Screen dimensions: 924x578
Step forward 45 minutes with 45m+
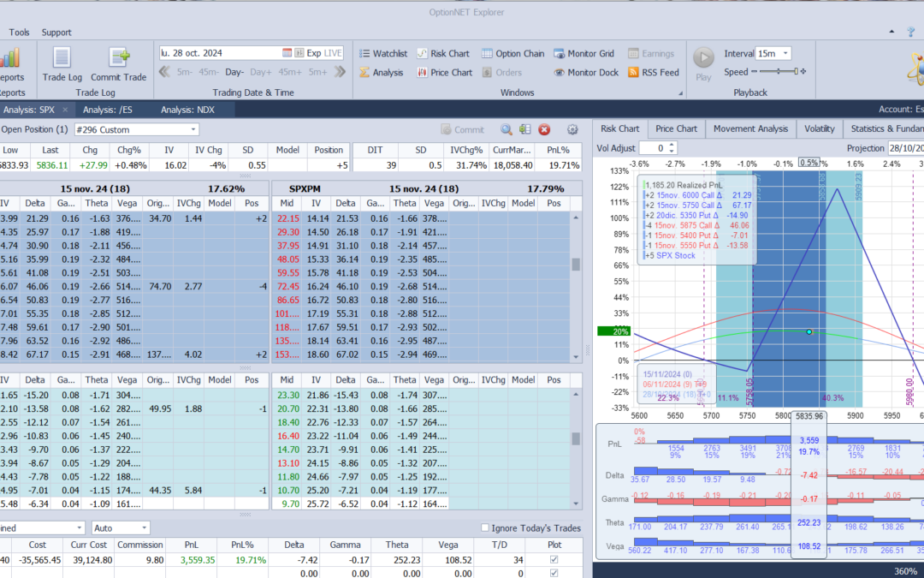coord(290,72)
